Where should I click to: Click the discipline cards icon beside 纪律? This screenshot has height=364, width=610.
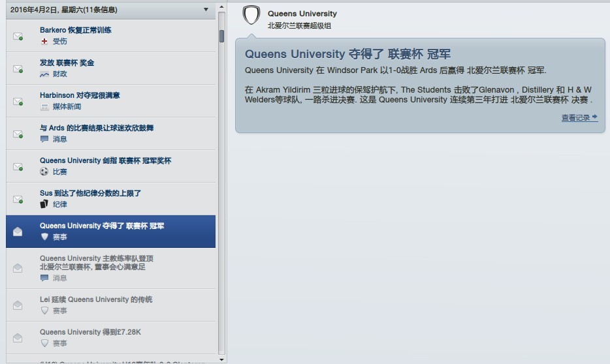click(44, 204)
